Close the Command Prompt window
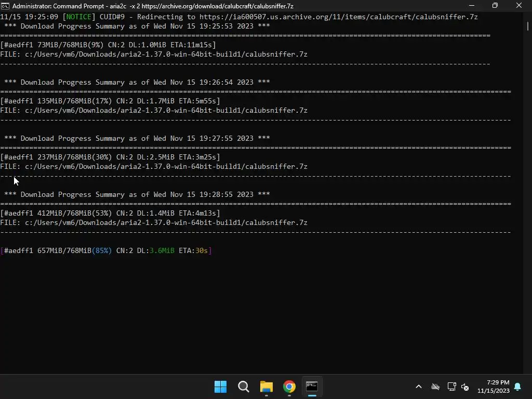The image size is (532, 399). pos(519,5)
